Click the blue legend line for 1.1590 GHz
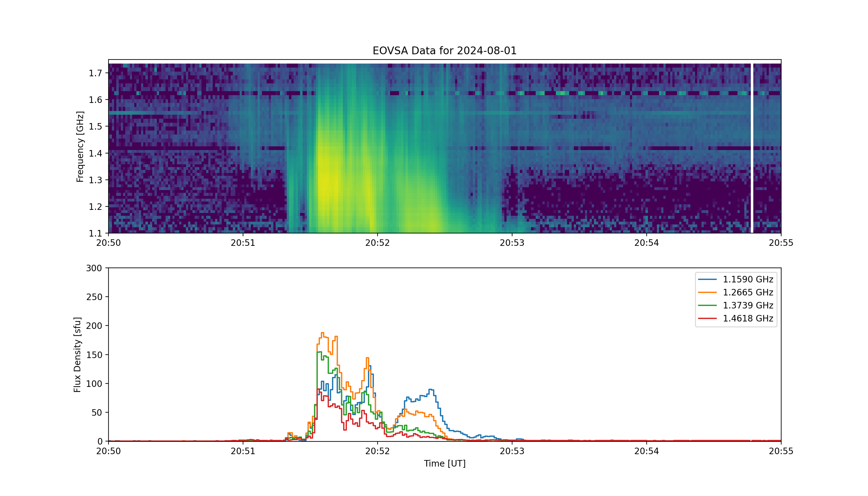The image size is (868, 496). pos(707,279)
